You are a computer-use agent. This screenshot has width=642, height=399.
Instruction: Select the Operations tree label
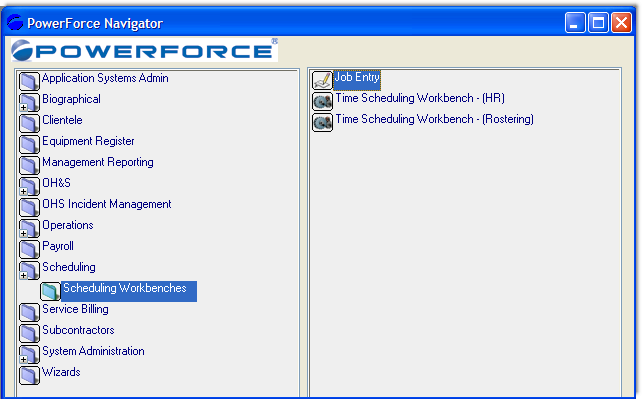tap(68, 225)
